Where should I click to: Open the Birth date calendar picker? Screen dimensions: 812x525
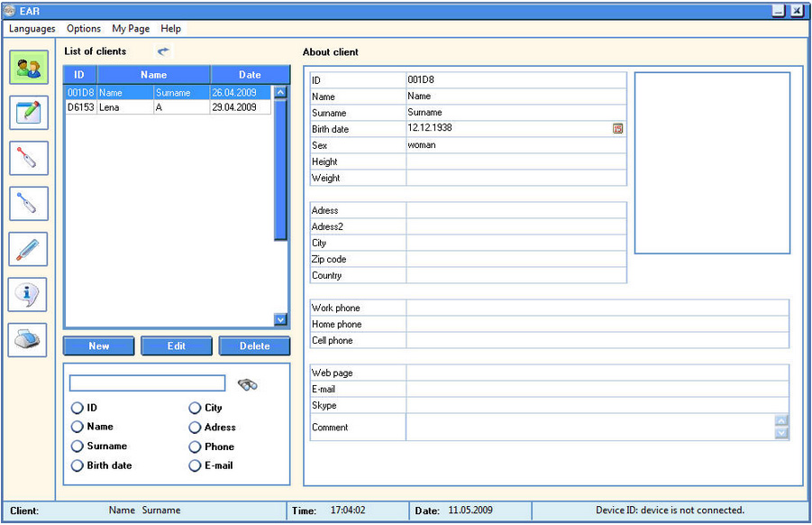click(x=618, y=129)
